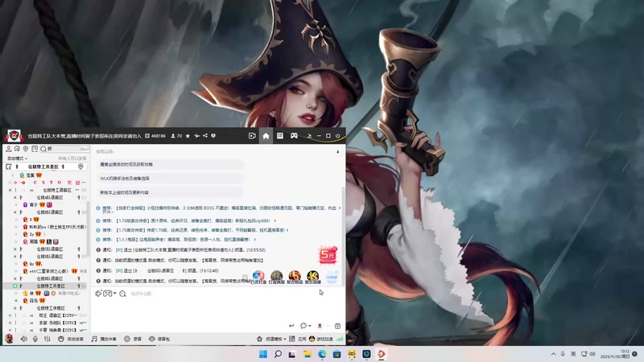Toggle the speaker mute in bottom bar

24,339
